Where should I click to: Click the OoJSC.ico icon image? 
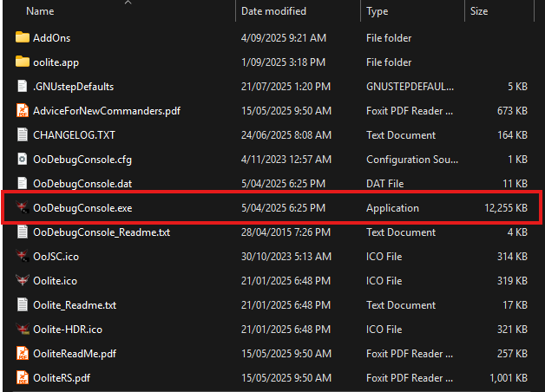[x=23, y=256]
